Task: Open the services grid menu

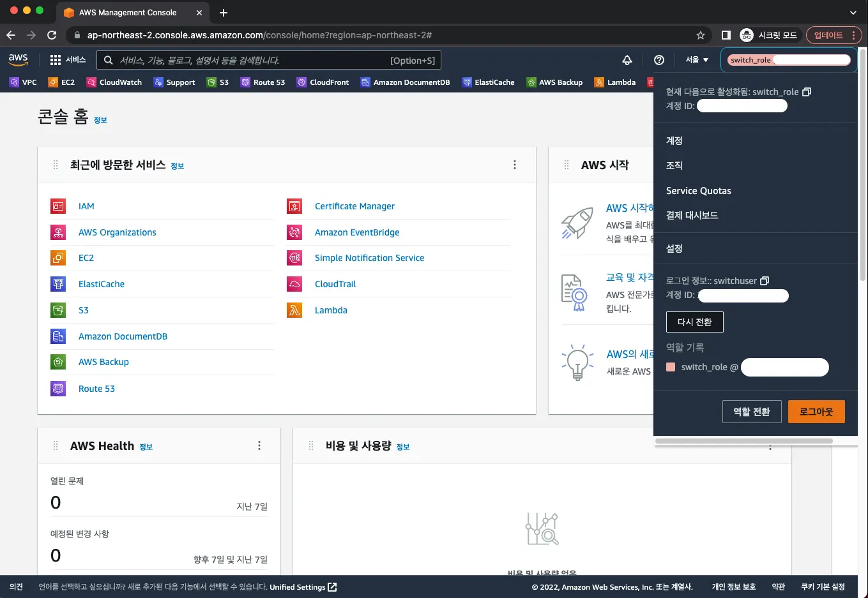Action: click(x=68, y=60)
